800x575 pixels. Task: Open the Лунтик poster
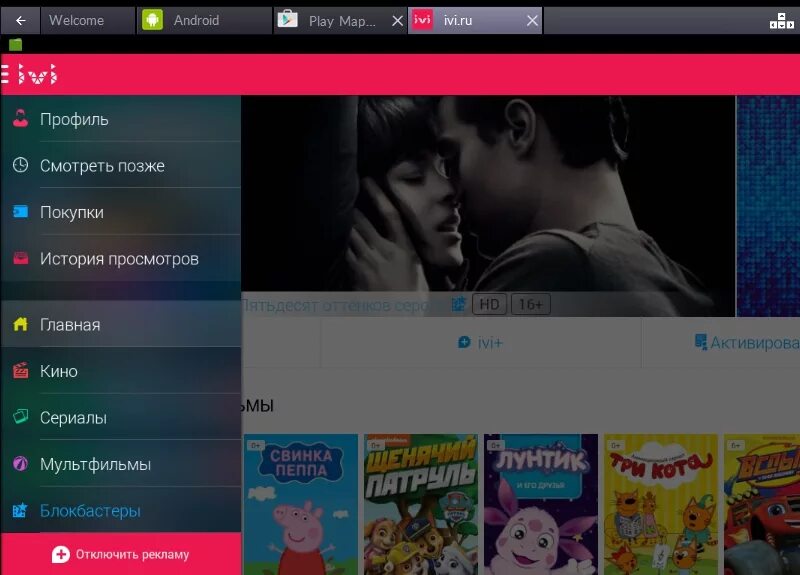click(x=541, y=505)
